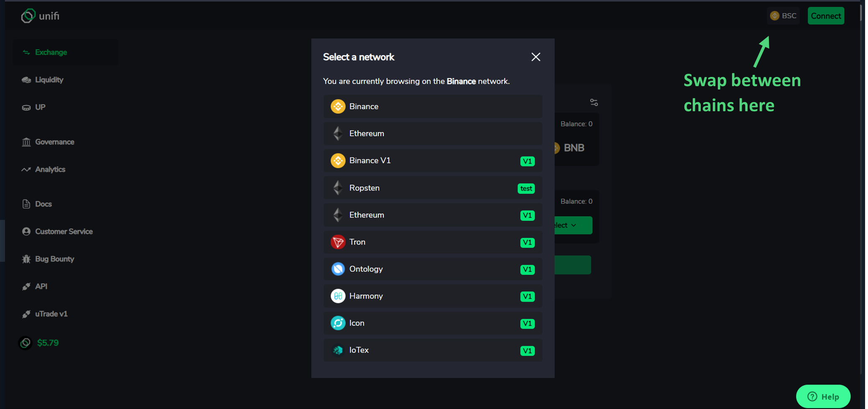Click the Icon network logo
The height and width of the screenshot is (409, 868).
coord(338,323)
